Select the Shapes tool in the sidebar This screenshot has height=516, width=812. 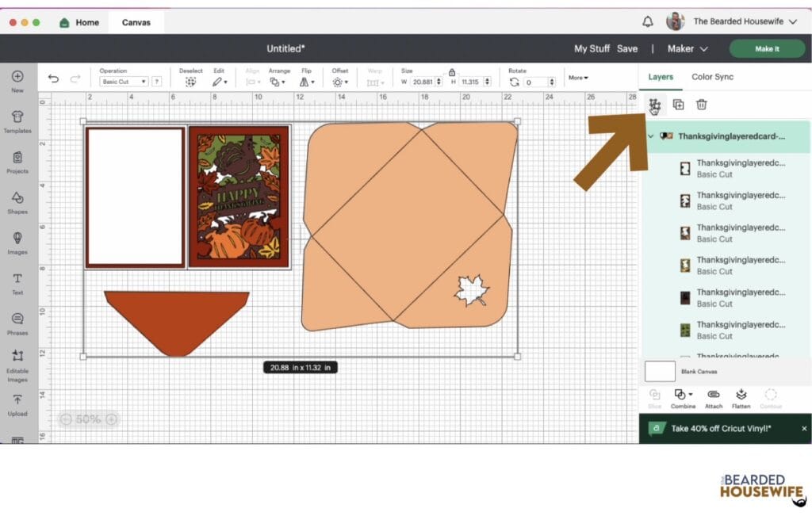pyautogui.click(x=17, y=201)
